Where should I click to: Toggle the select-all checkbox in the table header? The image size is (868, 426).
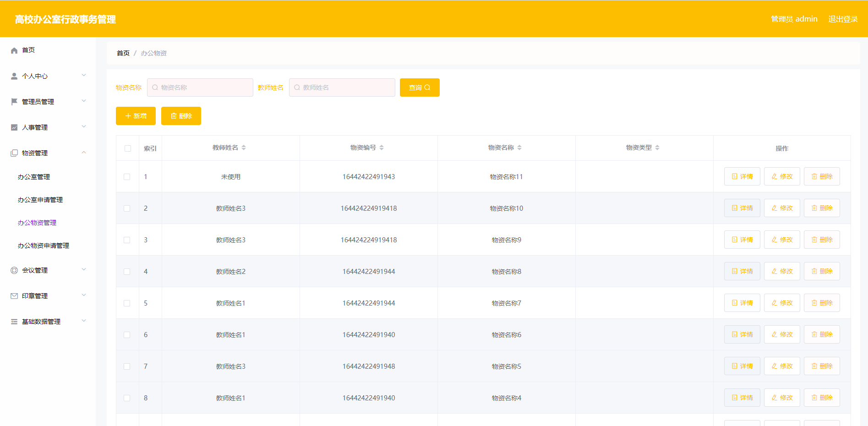pos(127,148)
